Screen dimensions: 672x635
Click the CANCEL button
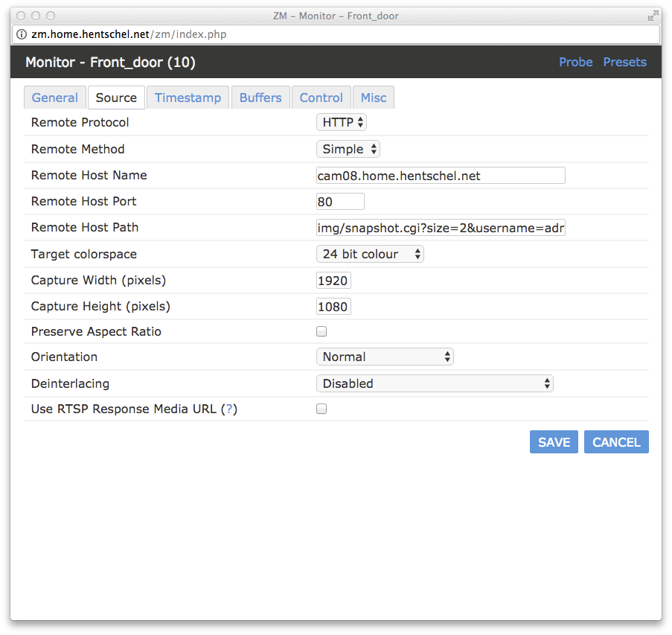pos(616,442)
